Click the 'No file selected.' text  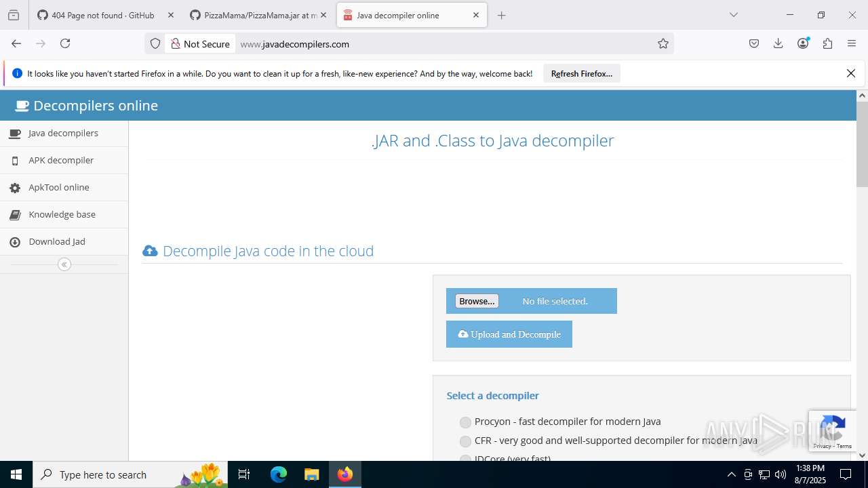coord(555,301)
